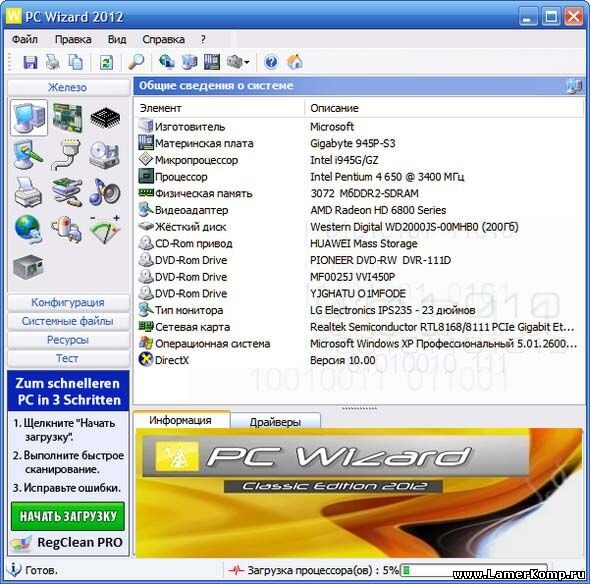Open the Файл menu
Image resolution: width=590 pixels, height=584 pixels.
24,39
